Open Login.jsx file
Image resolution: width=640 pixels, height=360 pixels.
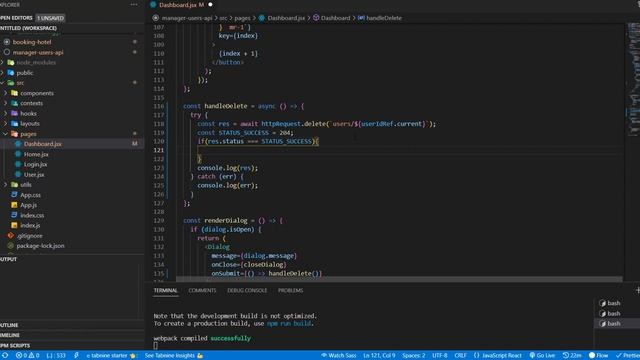35,164
